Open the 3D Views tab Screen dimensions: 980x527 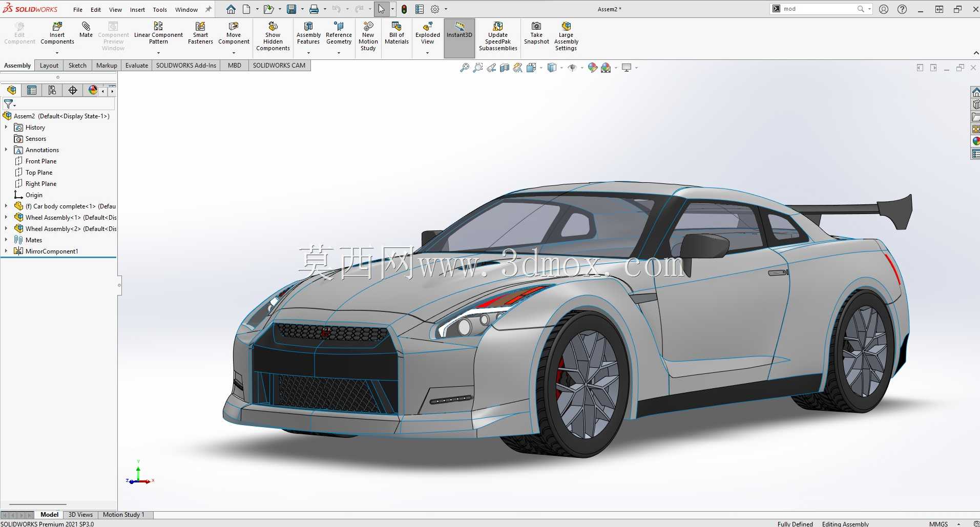point(80,515)
